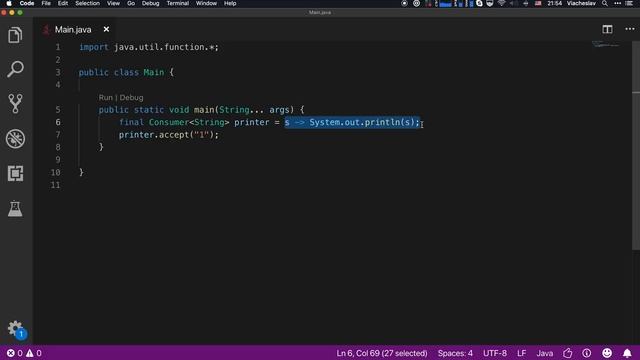Click the info circle icon in status bar

pyautogui.click(x=587, y=353)
